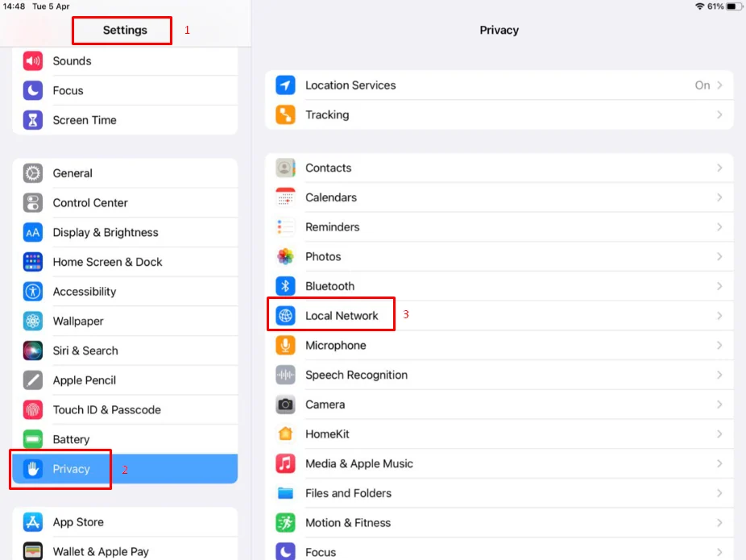
Task: Tap the Media & Apple Music note icon
Action: click(285, 463)
